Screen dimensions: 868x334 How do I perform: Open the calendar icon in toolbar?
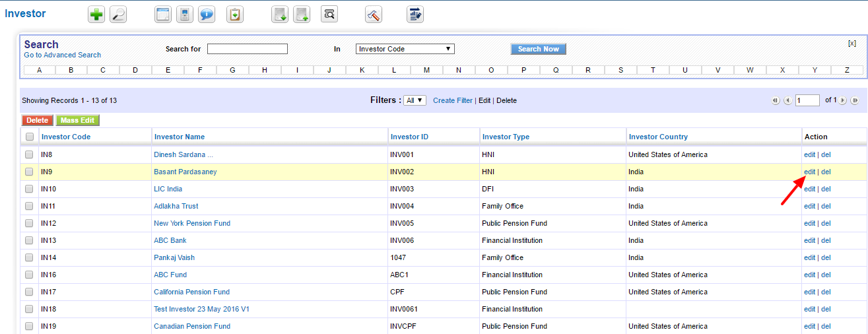[163, 15]
